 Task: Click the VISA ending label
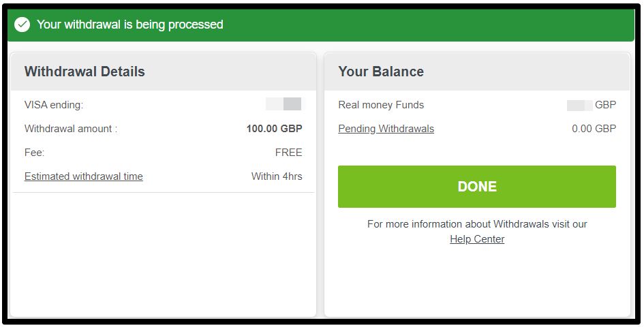54,105
